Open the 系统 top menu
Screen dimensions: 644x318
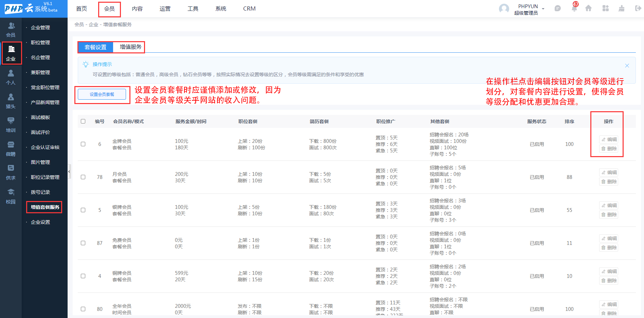(221, 9)
